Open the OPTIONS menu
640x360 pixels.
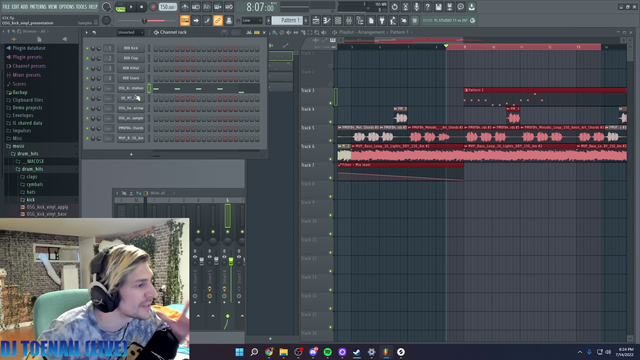point(67,7)
